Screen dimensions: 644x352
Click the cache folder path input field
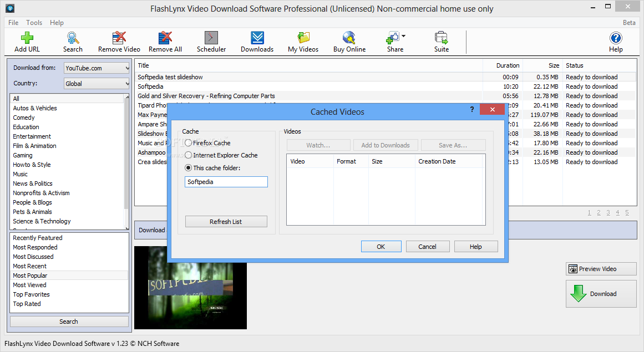click(226, 182)
